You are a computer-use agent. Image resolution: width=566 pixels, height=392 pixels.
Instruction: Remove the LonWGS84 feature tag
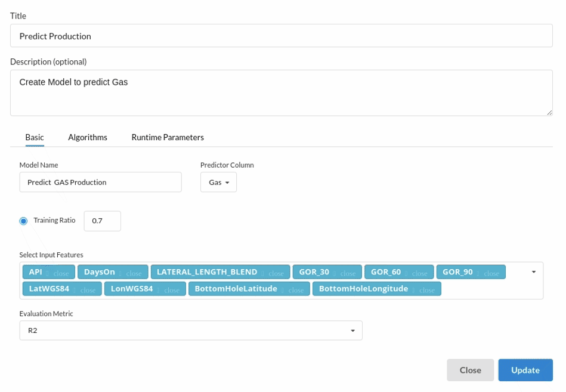point(172,290)
